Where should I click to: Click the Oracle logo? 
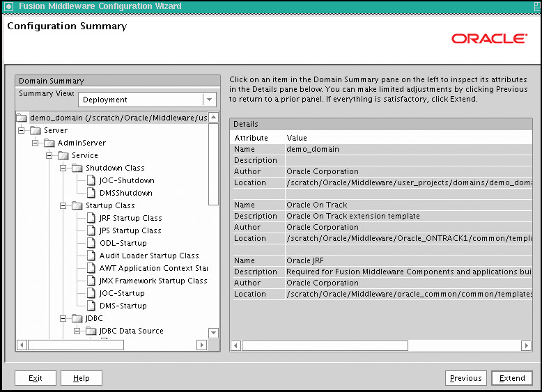[x=490, y=38]
